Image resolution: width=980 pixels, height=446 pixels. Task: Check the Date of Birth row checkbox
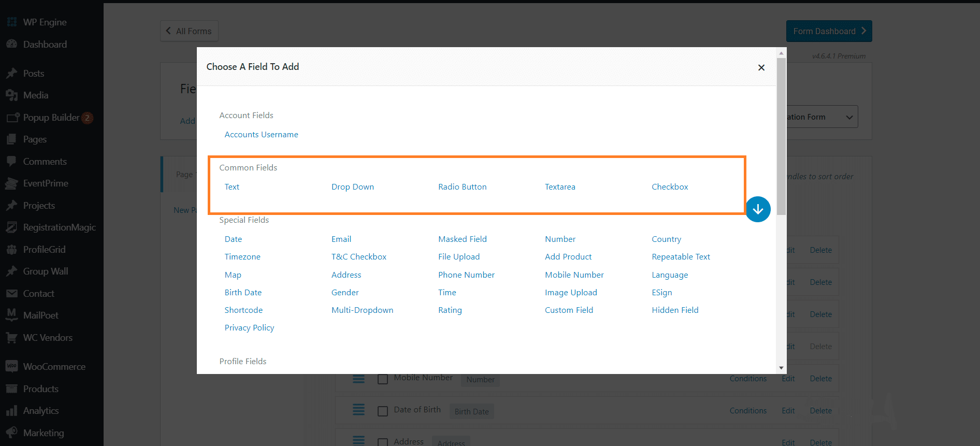[x=383, y=411]
